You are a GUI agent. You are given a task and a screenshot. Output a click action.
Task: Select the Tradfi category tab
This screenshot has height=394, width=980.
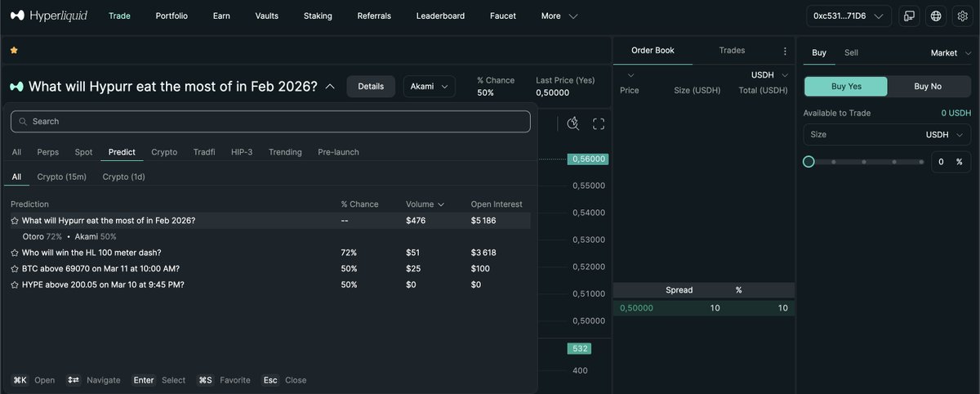(x=204, y=152)
